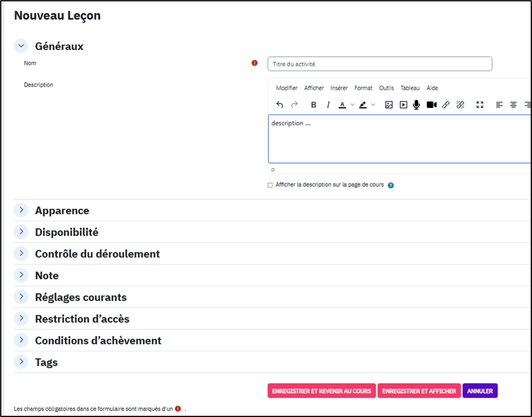Insert an image using the image icon
The image size is (532, 417).
[389, 105]
